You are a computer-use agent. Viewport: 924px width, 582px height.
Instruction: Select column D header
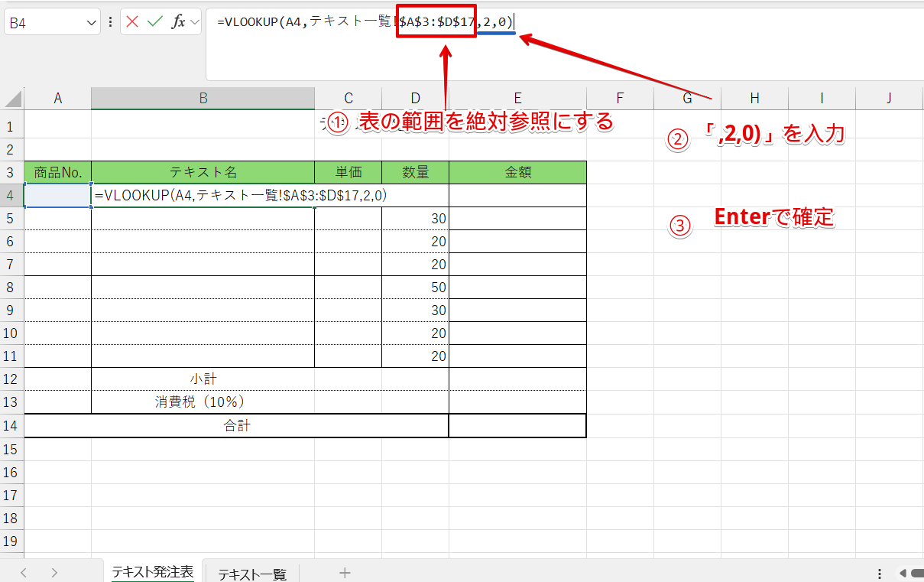(415, 98)
